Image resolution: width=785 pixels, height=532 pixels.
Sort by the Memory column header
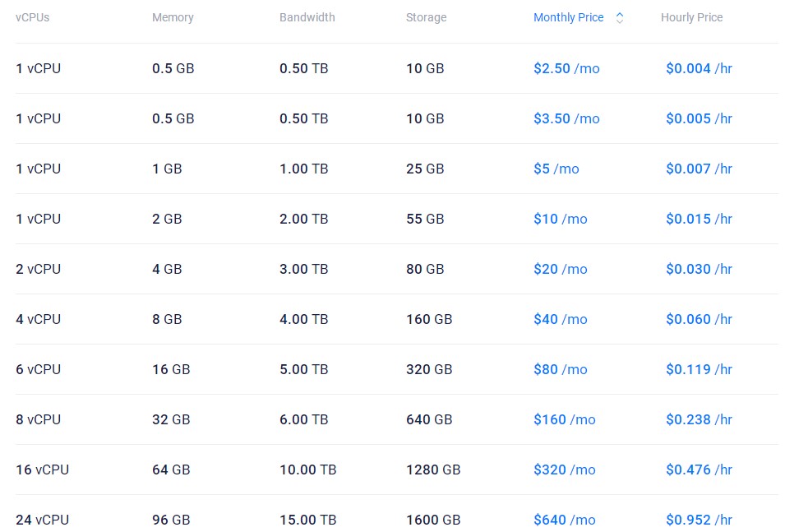click(173, 17)
